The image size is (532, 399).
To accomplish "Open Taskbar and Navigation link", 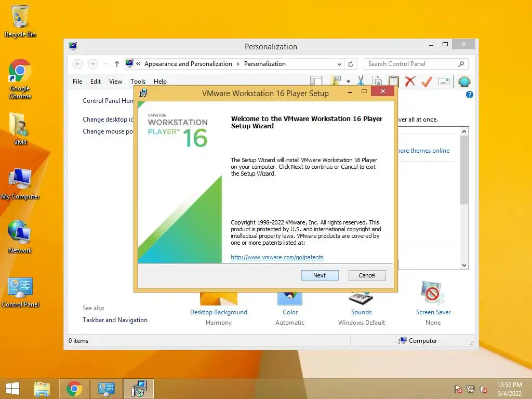I will tap(115, 320).
